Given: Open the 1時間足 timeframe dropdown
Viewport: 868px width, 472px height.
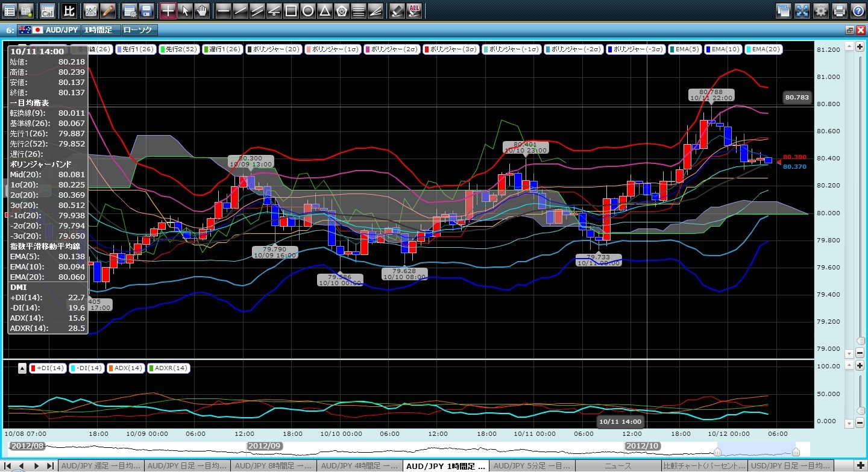Looking at the screenshot, I should point(98,30).
